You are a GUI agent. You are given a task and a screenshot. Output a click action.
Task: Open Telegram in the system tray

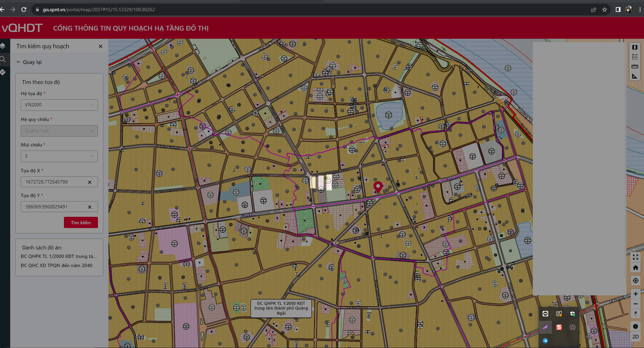pyautogui.click(x=545, y=341)
